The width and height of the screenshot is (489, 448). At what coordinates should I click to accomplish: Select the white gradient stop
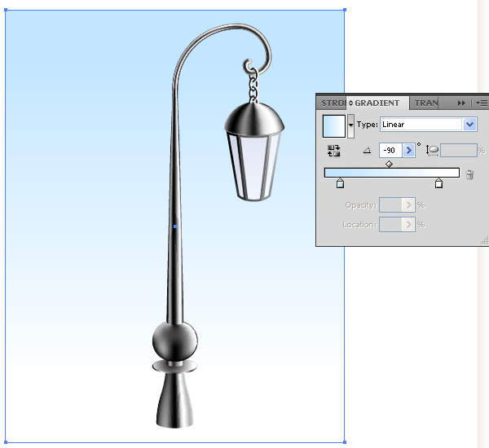tap(438, 183)
